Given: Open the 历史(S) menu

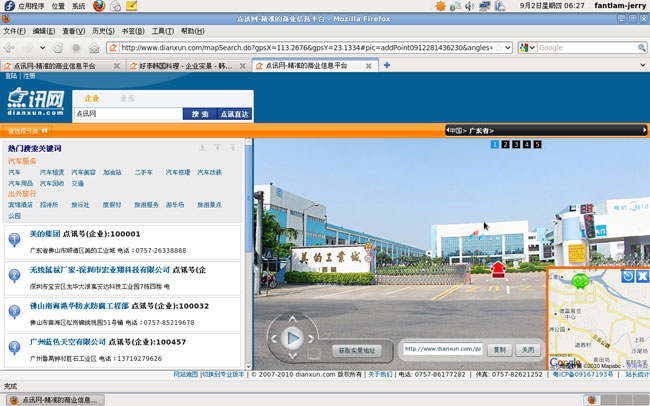Looking at the screenshot, I should 103,31.
